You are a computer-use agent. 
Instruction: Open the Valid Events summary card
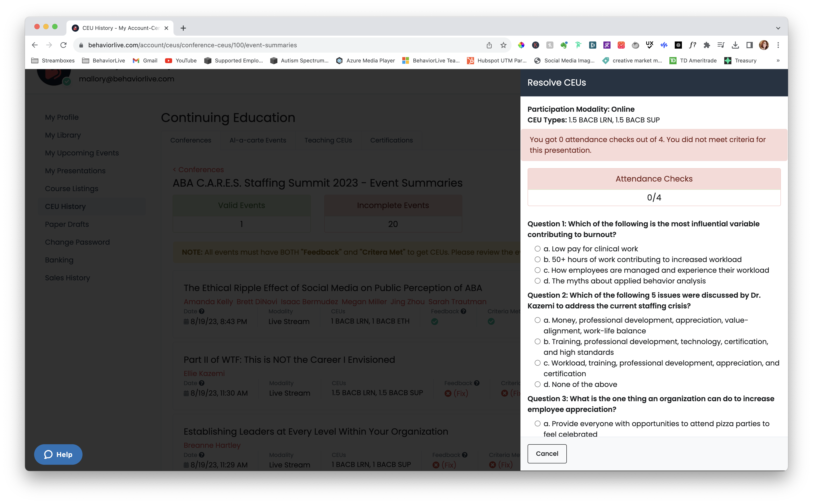pos(241,213)
